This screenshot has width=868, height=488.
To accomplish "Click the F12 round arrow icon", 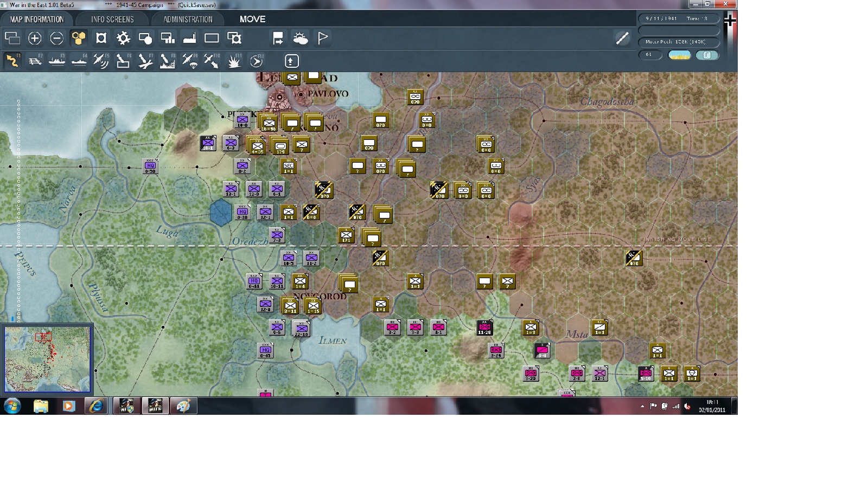I will 256,61.
